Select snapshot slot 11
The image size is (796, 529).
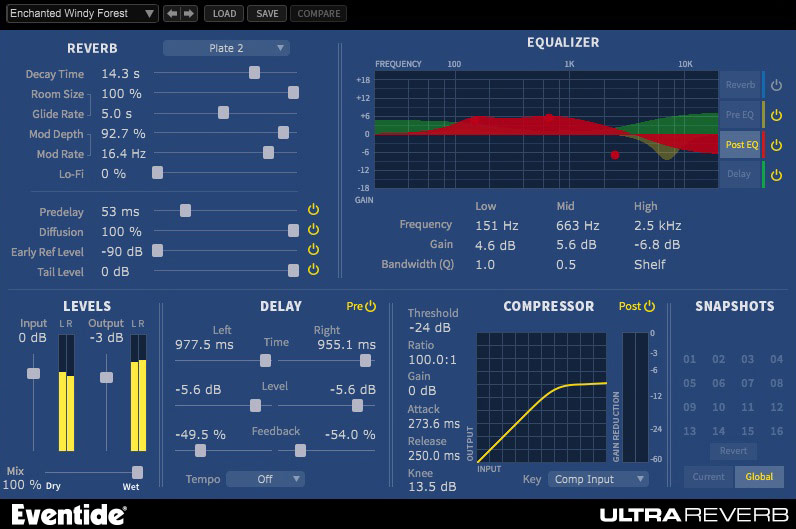click(x=747, y=407)
